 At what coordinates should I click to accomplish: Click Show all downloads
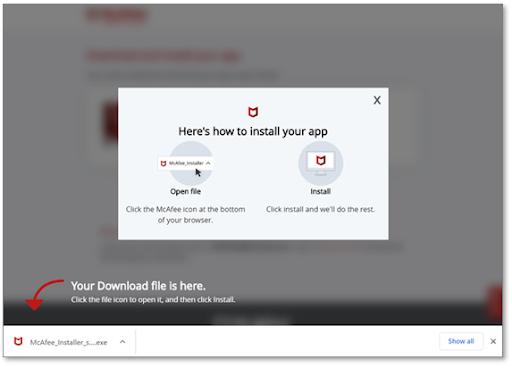(x=461, y=341)
